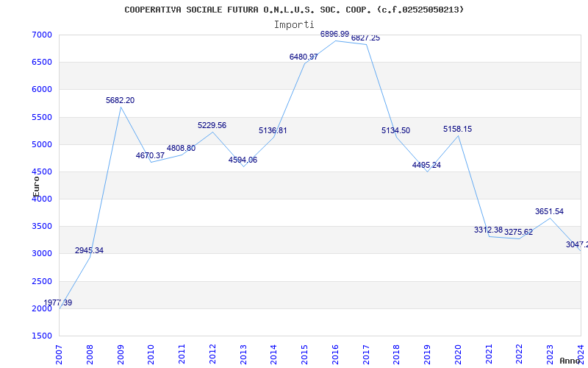Click the y-axis value 1500

coord(42,336)
